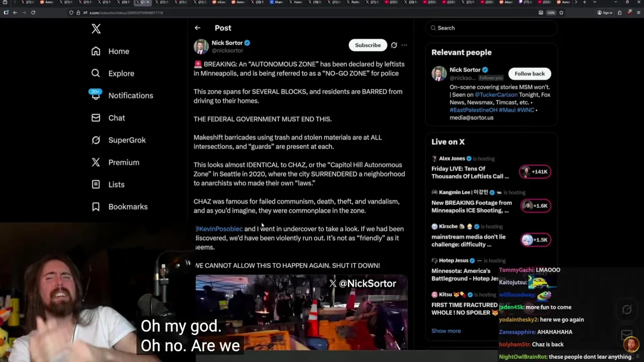Go back using the Post back arrow
The image size is (644, 362).
[x=198, y=28]
